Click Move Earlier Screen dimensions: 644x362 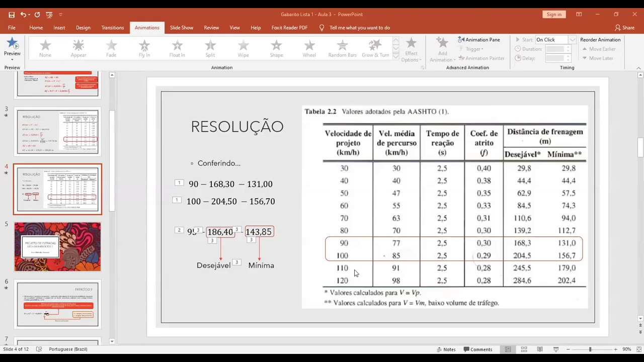(x=599, y=49)
